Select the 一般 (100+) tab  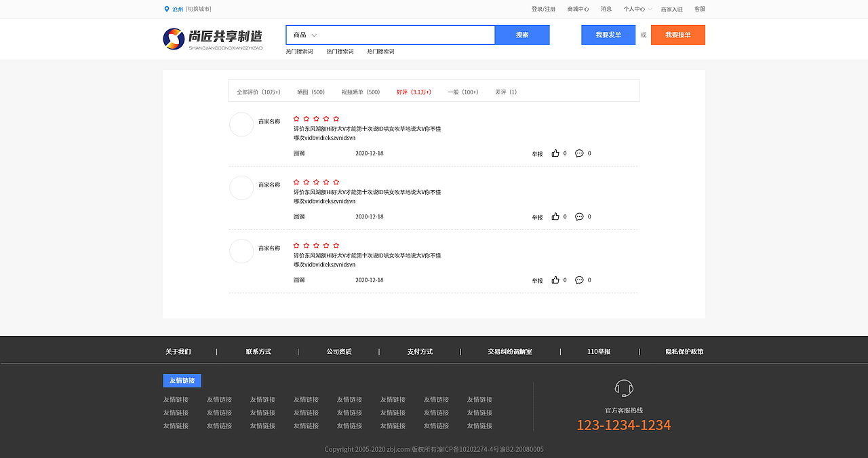(462, 92)
